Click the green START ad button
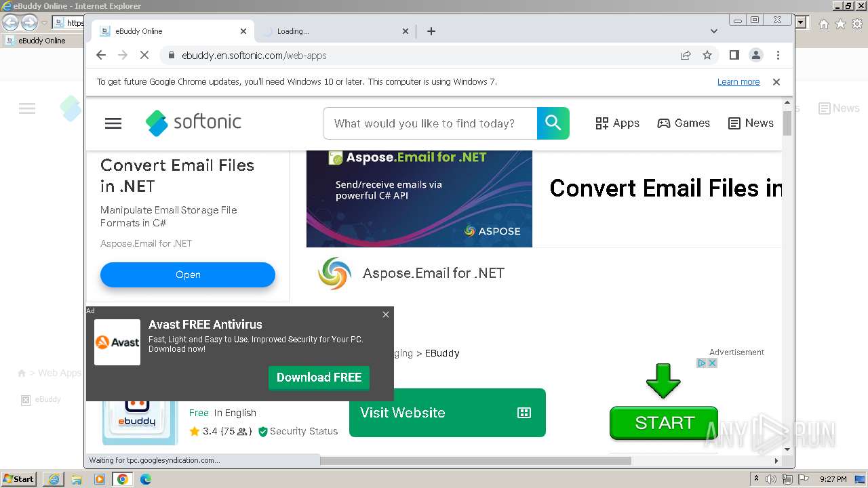Image resolution: width=868 pixels, height=488 pixels. pos(664,423)
